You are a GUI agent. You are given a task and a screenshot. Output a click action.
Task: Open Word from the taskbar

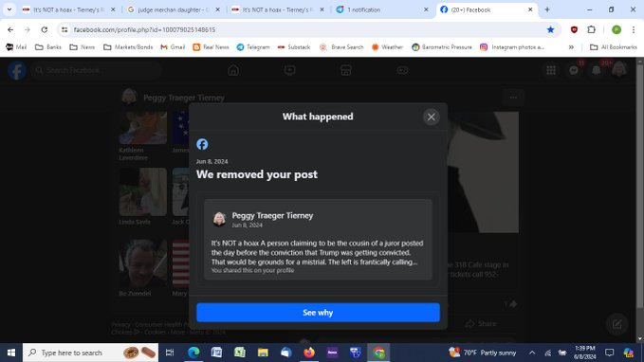click(x=216, y=353)
